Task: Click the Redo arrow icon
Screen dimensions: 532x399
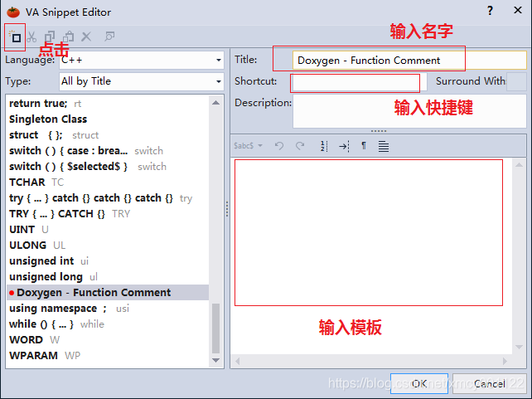Action: click(300, 146)
